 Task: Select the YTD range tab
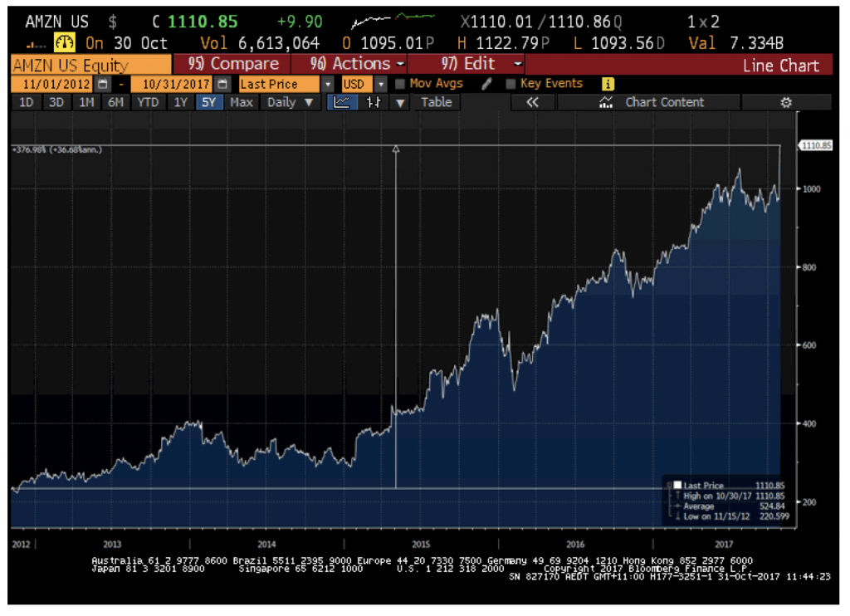(x=148, y=102)
